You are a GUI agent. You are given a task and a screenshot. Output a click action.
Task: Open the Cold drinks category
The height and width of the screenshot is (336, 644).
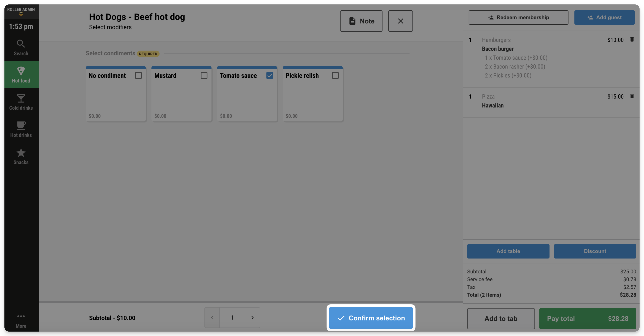coord(21,102)
